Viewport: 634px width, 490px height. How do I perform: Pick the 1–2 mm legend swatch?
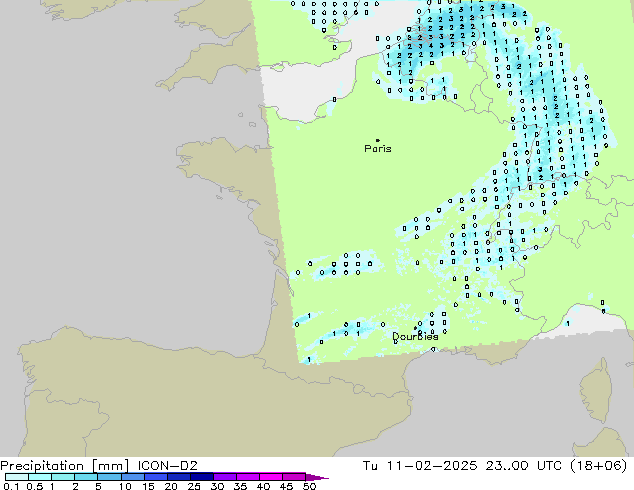(x=63, y=477)
